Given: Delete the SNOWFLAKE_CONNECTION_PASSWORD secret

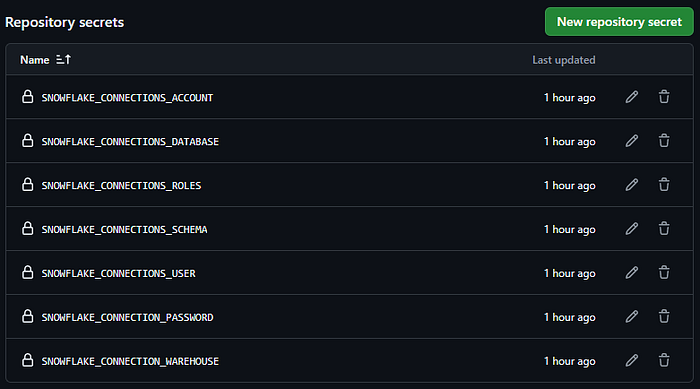Looking at the screenshot, I should [x=664, y=317].
